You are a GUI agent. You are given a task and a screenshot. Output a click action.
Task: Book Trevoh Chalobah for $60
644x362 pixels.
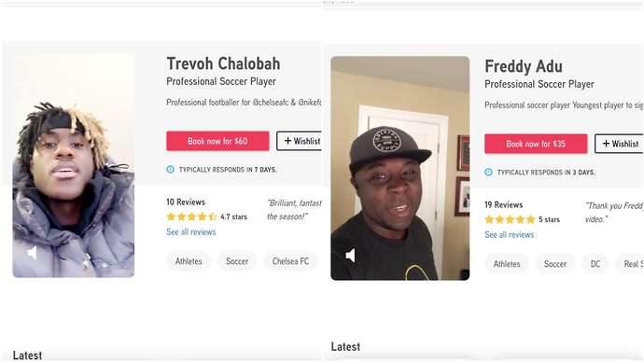pos(217,141)
